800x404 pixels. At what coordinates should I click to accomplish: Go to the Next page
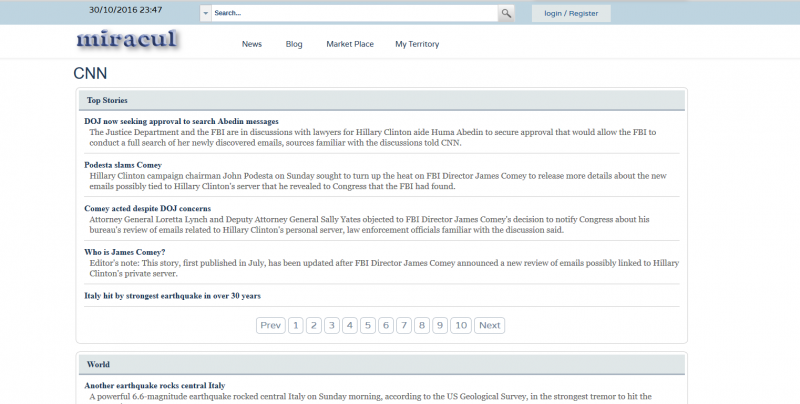tap(489, 325)
